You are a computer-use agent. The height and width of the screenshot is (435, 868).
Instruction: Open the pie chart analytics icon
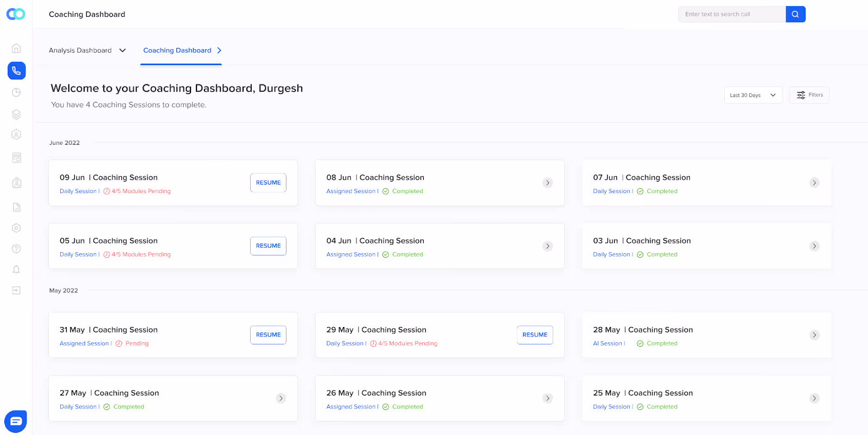pyautogui.click(x=16, y=92)
